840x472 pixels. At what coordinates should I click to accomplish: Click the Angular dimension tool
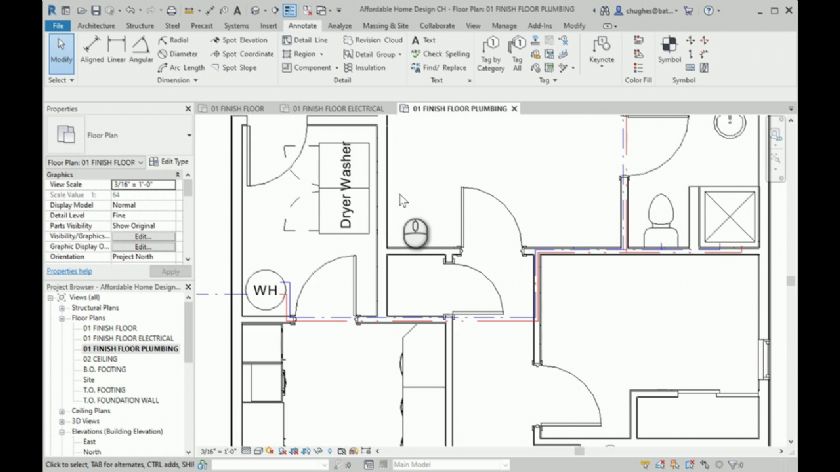pos(141,50)
